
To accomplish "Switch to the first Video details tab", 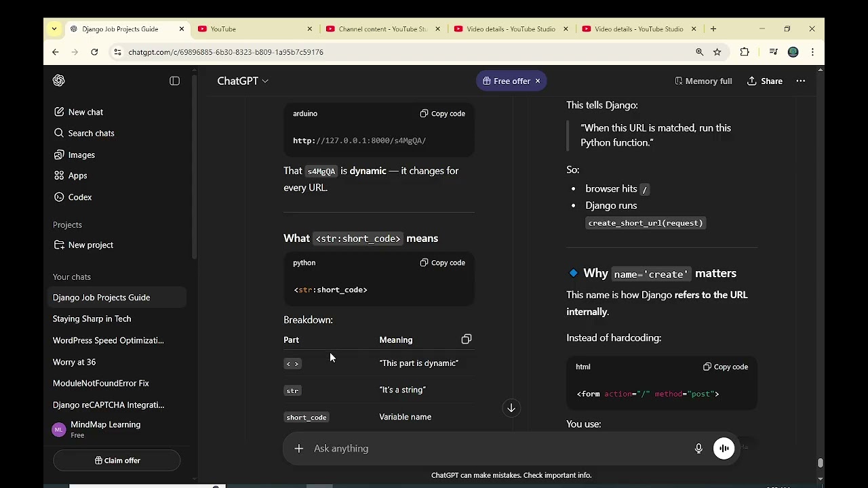I will (510, 29).
